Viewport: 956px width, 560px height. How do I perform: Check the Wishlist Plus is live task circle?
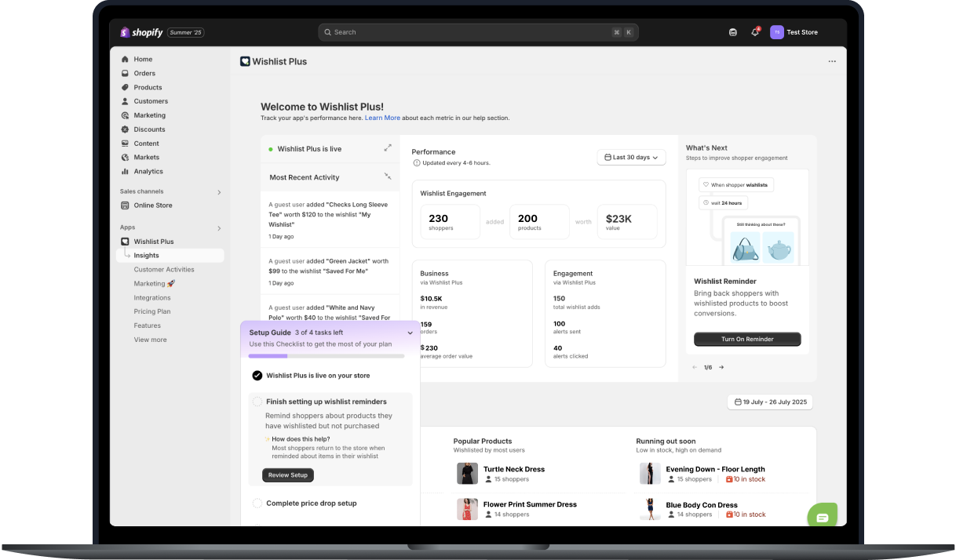pos(257,376)
